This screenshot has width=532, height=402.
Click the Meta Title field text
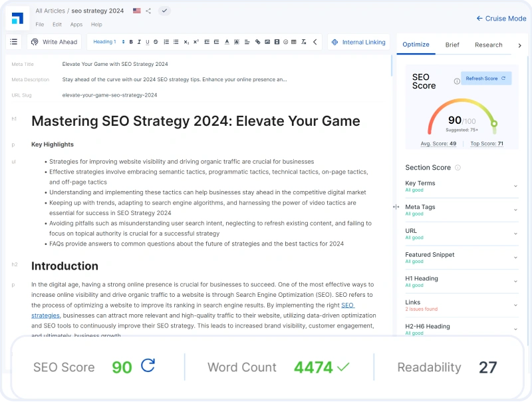[x=114, y=65]
